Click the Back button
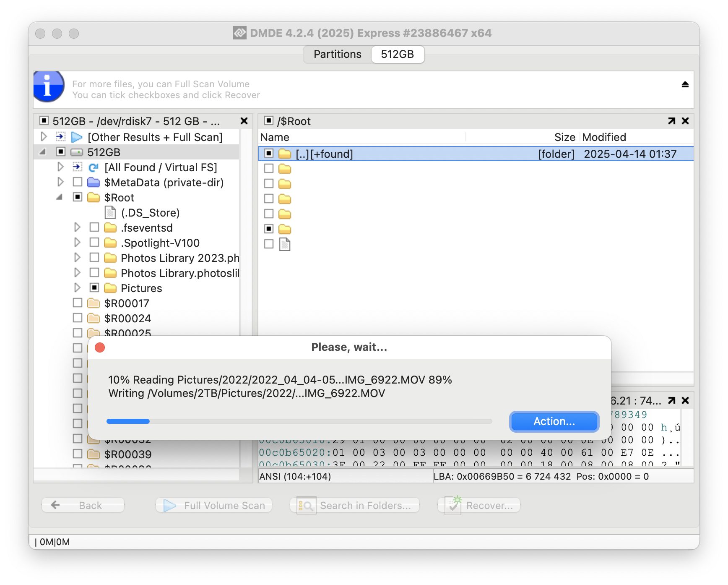 83,505
